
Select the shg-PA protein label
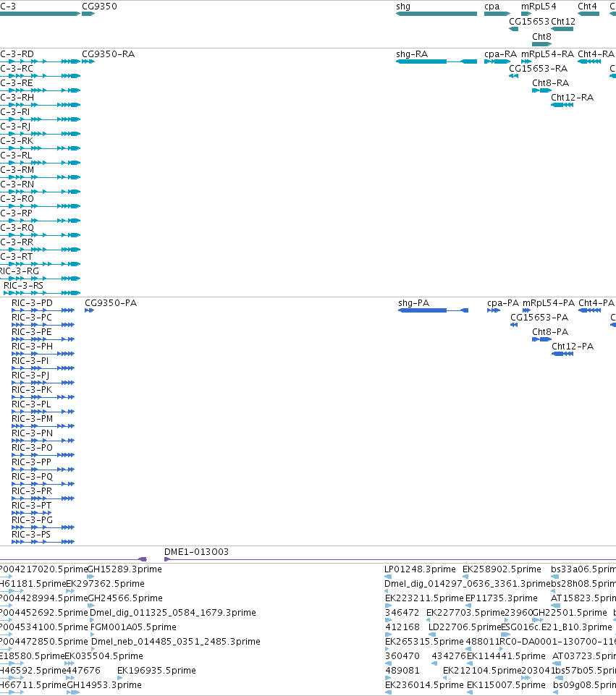coord(414,302)
